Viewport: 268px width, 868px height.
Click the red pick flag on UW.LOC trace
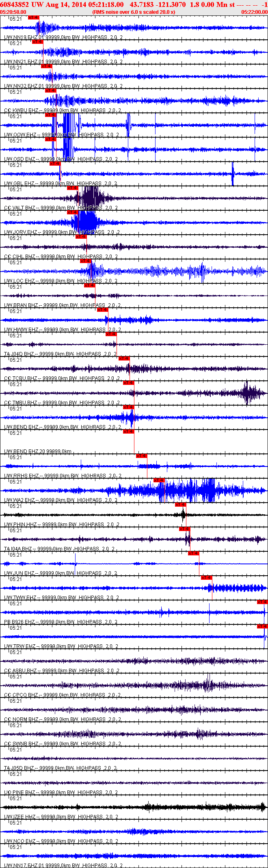pyautogui.click(x=86, y=261)
